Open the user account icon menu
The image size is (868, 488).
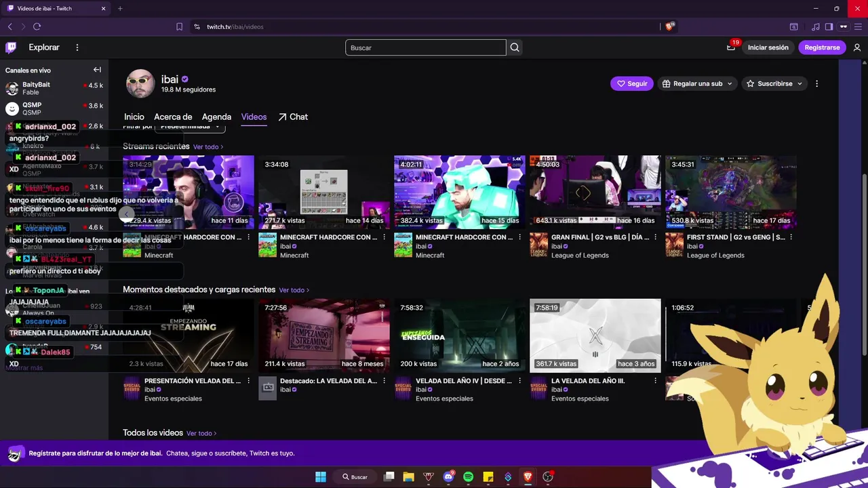[857, 47]
